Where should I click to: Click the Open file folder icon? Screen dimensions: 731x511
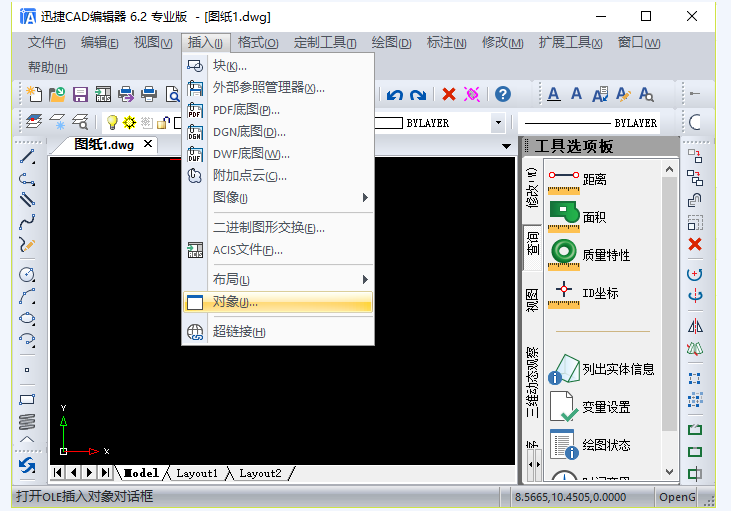click(57, 94)
